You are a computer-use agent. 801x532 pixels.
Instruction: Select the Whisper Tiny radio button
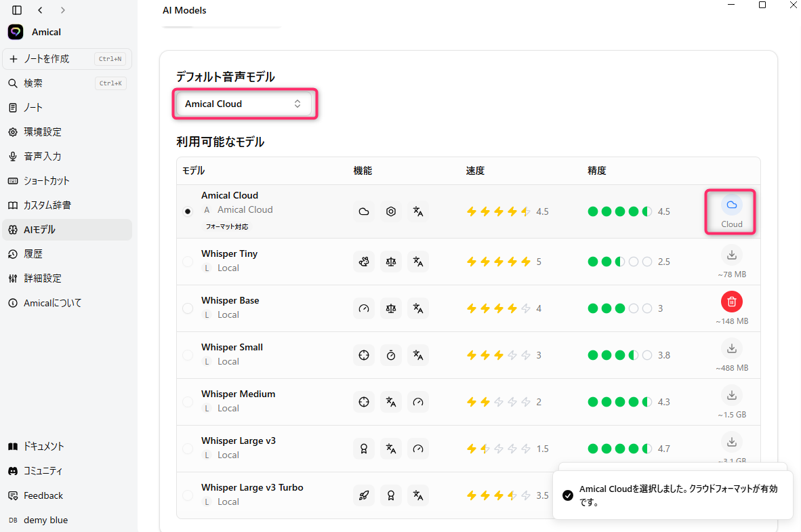(x=188, y=262)
